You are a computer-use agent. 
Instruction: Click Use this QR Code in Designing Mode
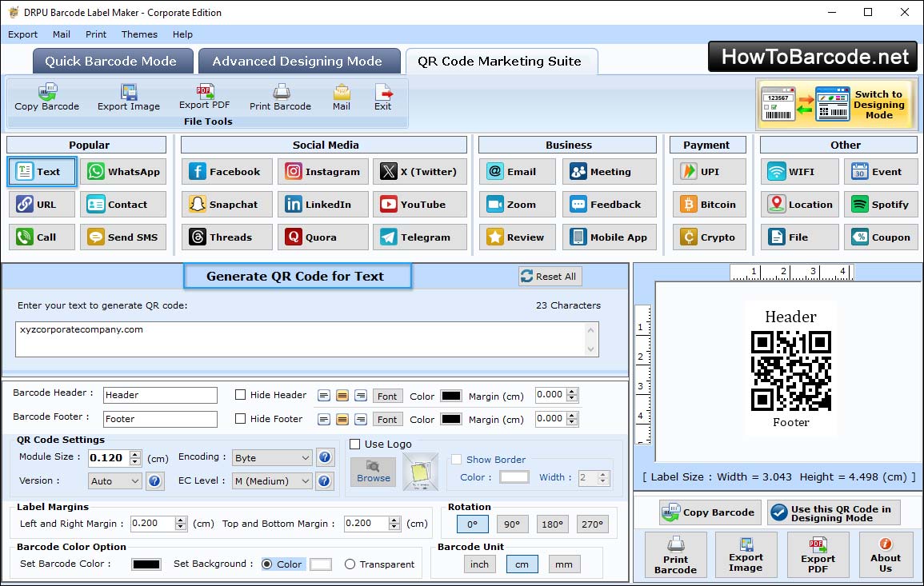834,512
